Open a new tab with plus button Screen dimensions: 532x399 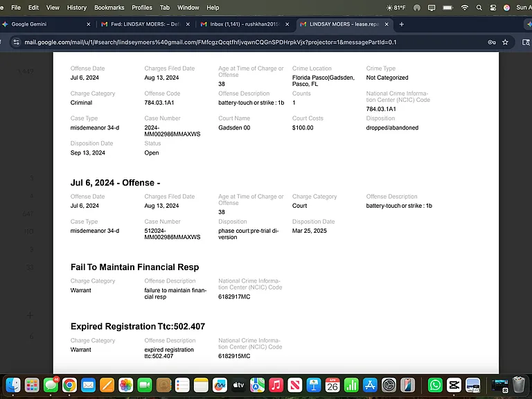point(401,24)
